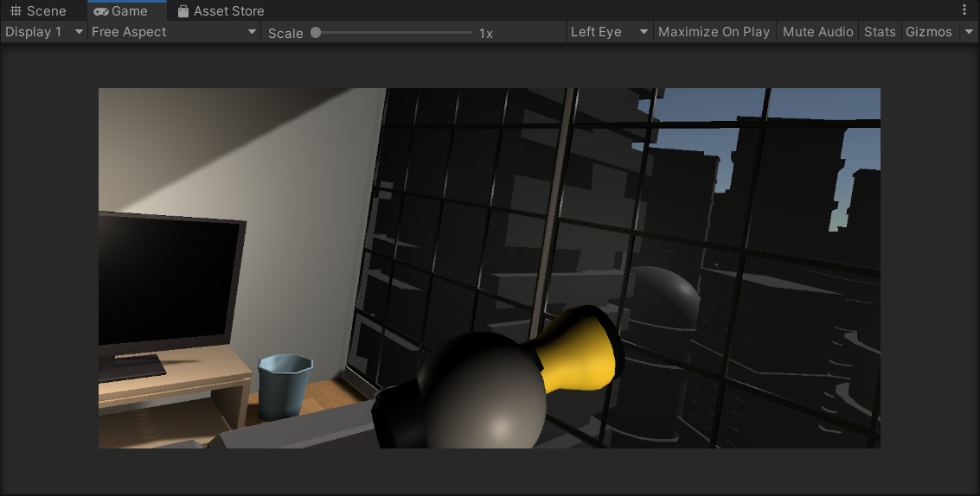Screen dimensions: 980x496
Task: Click the Scale slider handle
Action: coord(316,33)
